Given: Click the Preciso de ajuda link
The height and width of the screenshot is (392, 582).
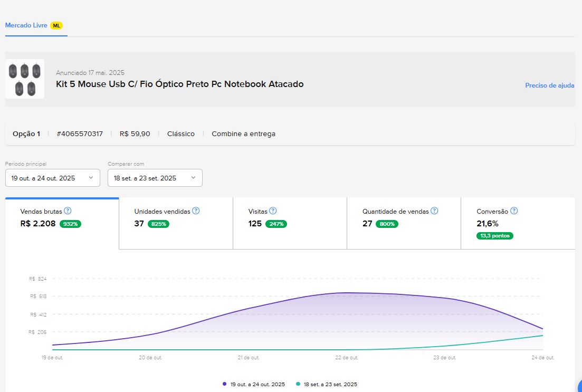Looking at the screenshot, I should [549, 85].
